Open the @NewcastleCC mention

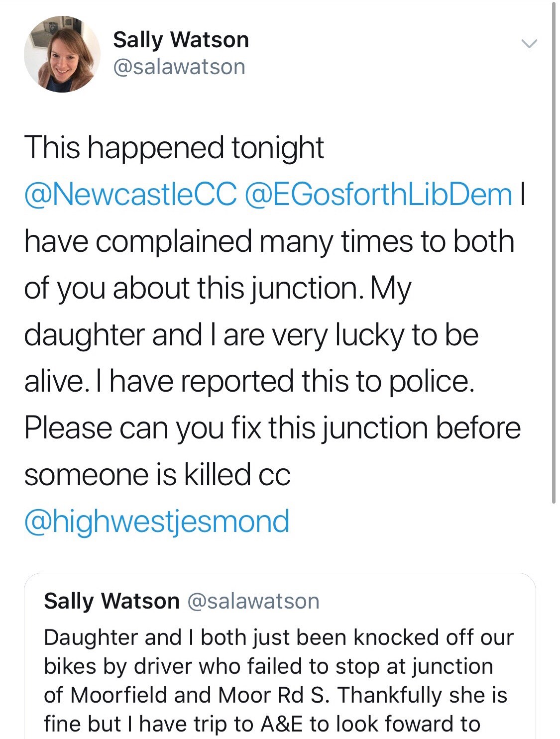click(130, 194)
